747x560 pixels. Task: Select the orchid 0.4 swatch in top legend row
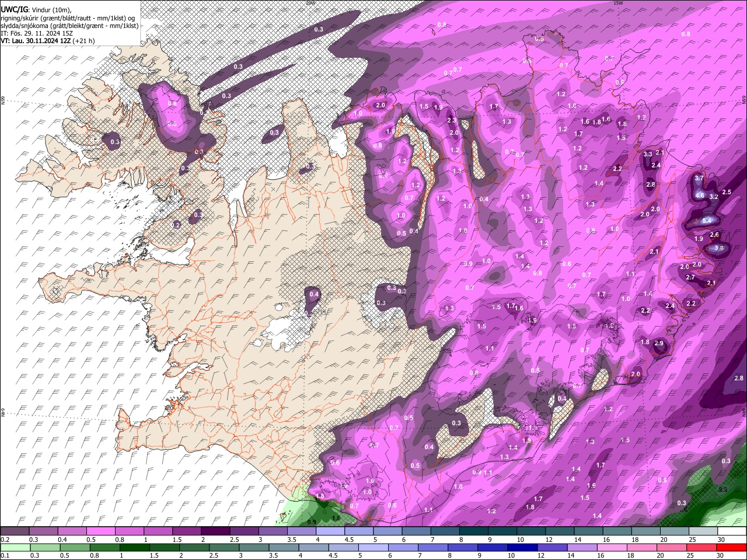coord(72,531)
